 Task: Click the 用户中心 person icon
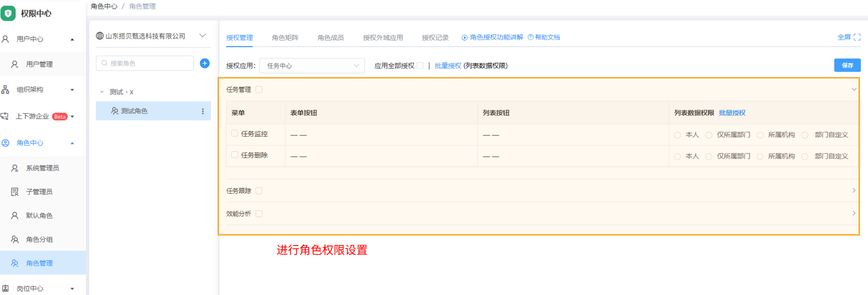click(5, 39)
